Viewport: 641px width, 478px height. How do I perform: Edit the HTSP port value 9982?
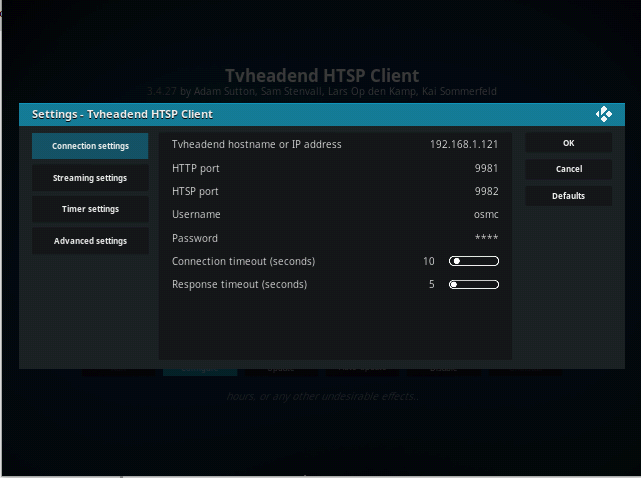coord(486,191)
